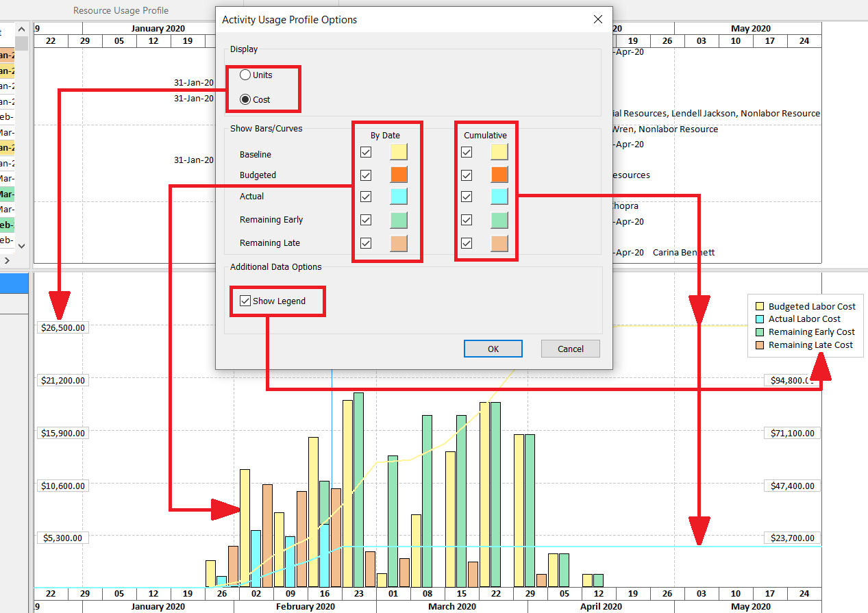This screenshot has width=868, height=613.
Task: Uncheck Remaining Early under Cumulative
Action: pyautogui.click(x=467, y=220)
